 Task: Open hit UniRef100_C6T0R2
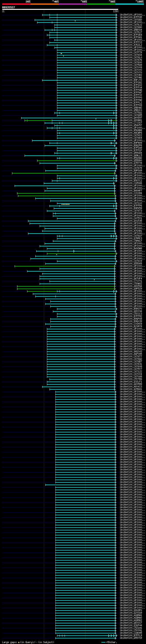point(131,75)
